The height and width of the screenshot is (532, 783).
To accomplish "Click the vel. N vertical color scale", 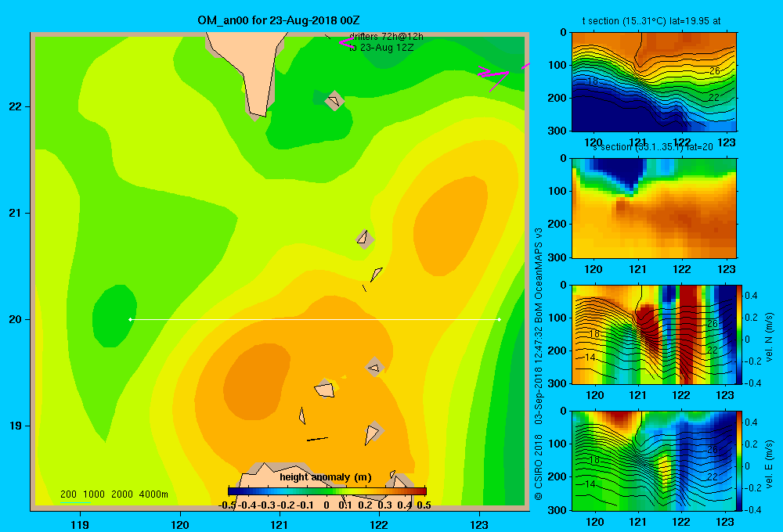I will pos(740,334).
